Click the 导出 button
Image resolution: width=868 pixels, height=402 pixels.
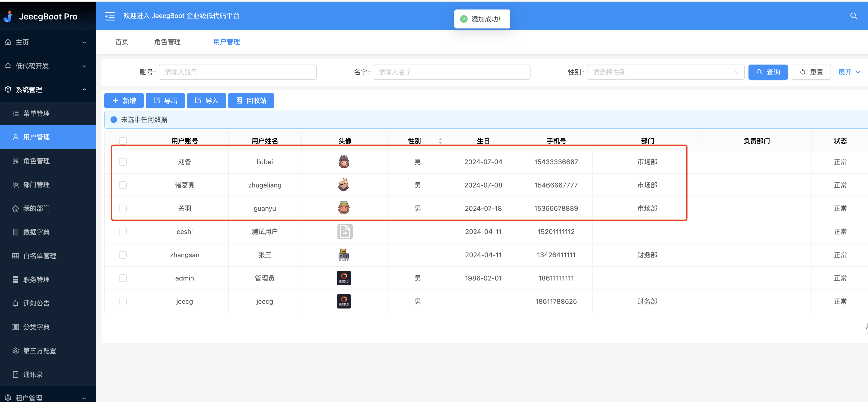165,101
